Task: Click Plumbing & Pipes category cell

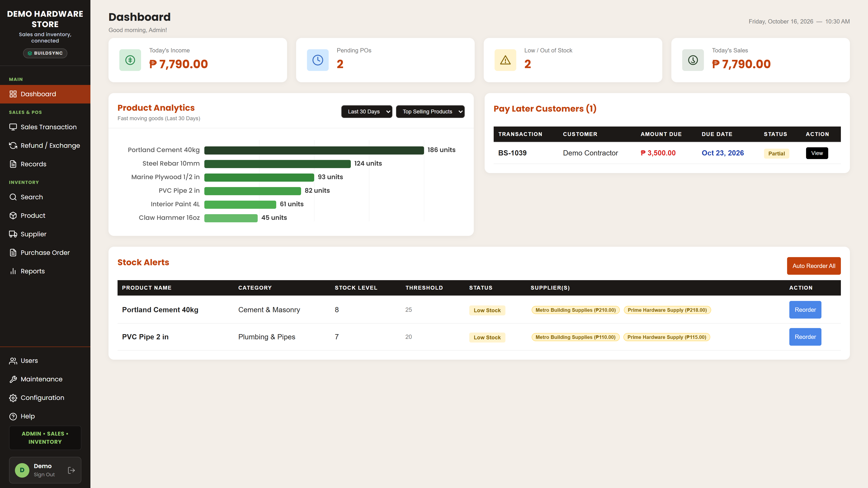Action: pyautogui.click(x=267, y=337)
